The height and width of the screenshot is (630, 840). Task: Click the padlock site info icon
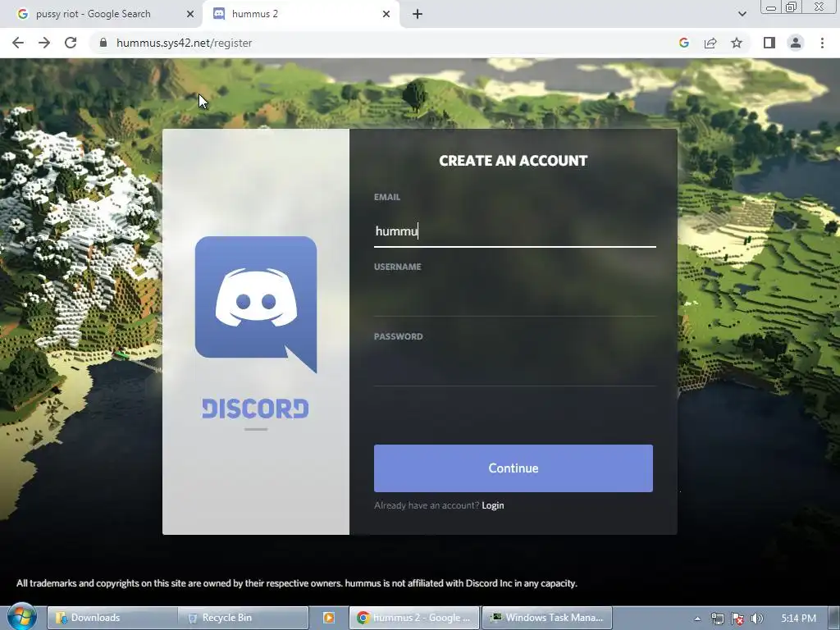tap(103, 43)
